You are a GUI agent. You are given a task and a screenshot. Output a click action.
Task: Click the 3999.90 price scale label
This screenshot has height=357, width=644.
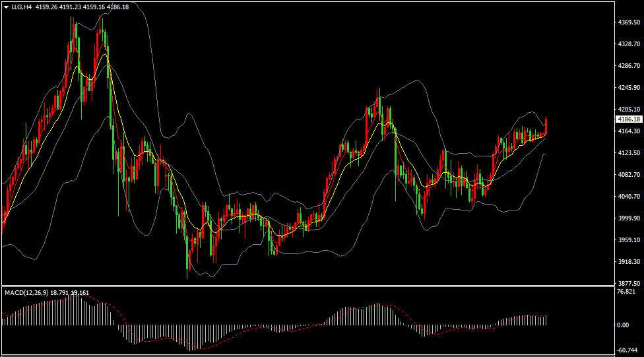click(629, 218)
